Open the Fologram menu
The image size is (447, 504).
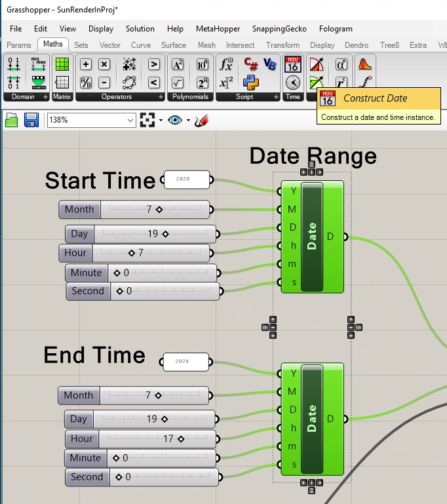(x=336, y=29)
